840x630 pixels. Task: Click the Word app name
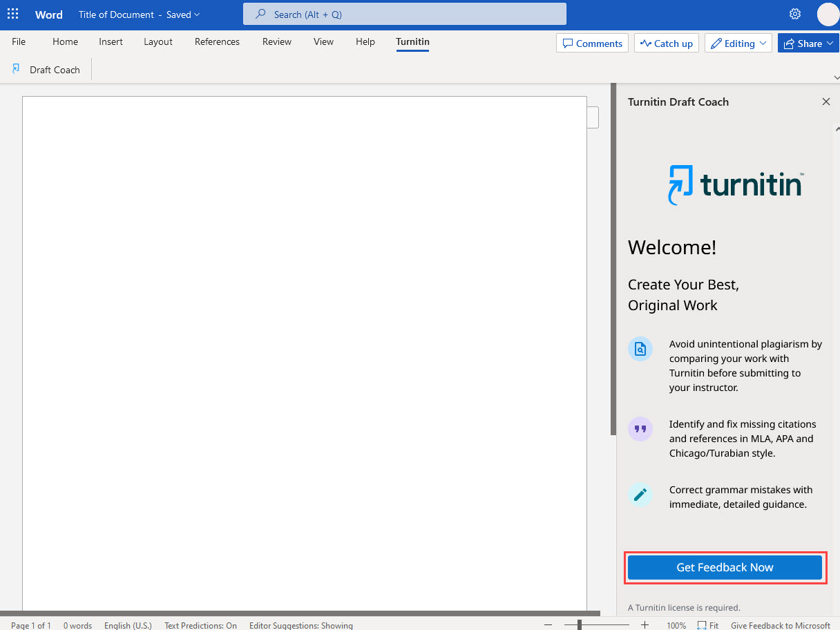coord(49,15)
